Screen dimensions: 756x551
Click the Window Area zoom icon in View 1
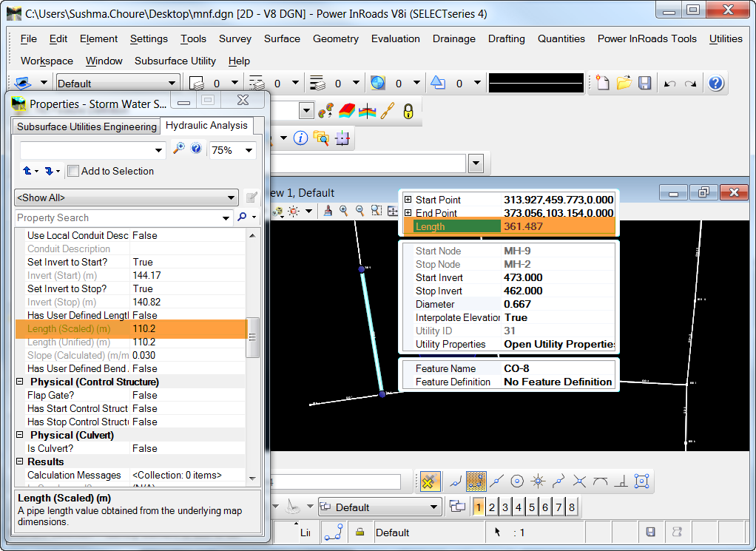(x=376, y=211)
